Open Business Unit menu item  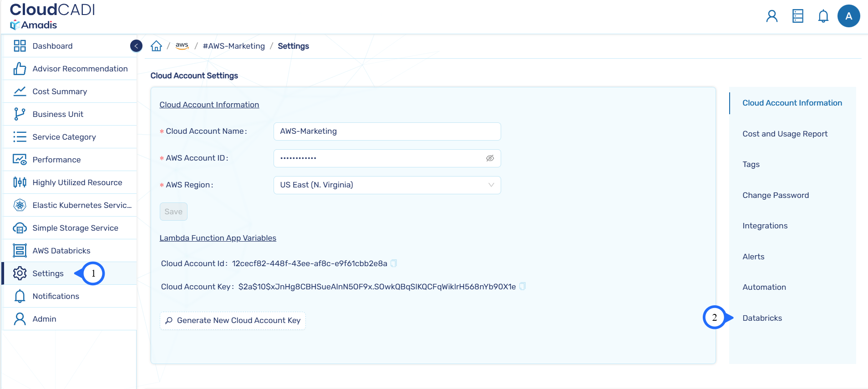[x=70, y=114]
